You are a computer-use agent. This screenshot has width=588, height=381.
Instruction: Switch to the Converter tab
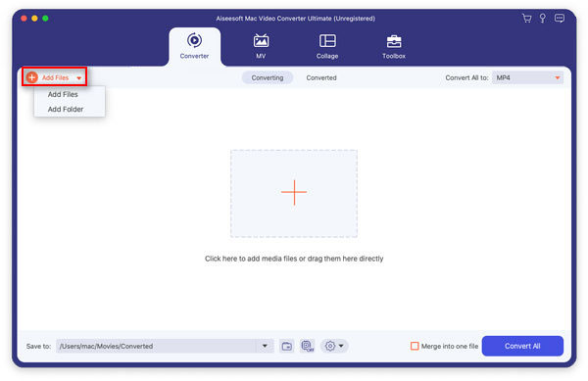click(x=194, y=46)
